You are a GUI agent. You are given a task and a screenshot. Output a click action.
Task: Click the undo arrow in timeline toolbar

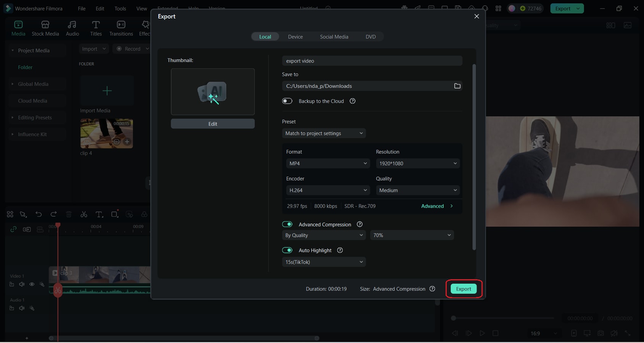(x=39, y=214)
